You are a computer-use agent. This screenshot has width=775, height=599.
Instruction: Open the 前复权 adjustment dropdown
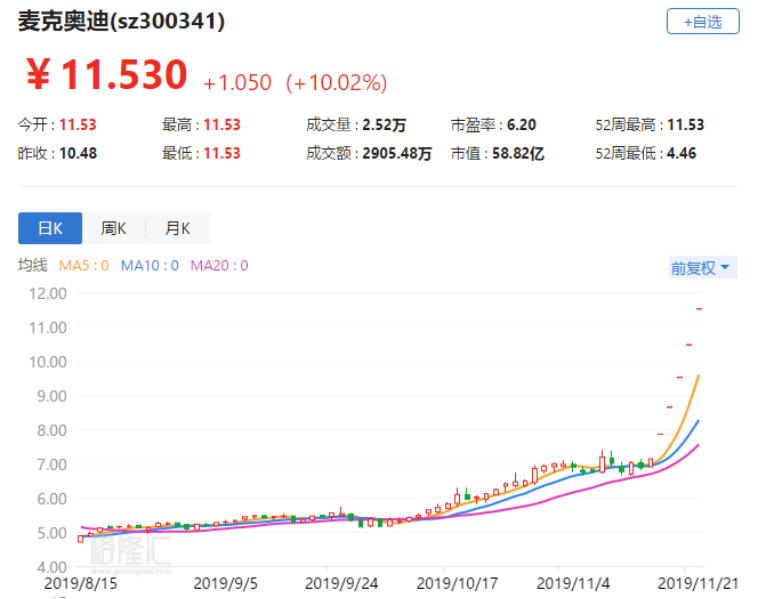tap(702, 267)
